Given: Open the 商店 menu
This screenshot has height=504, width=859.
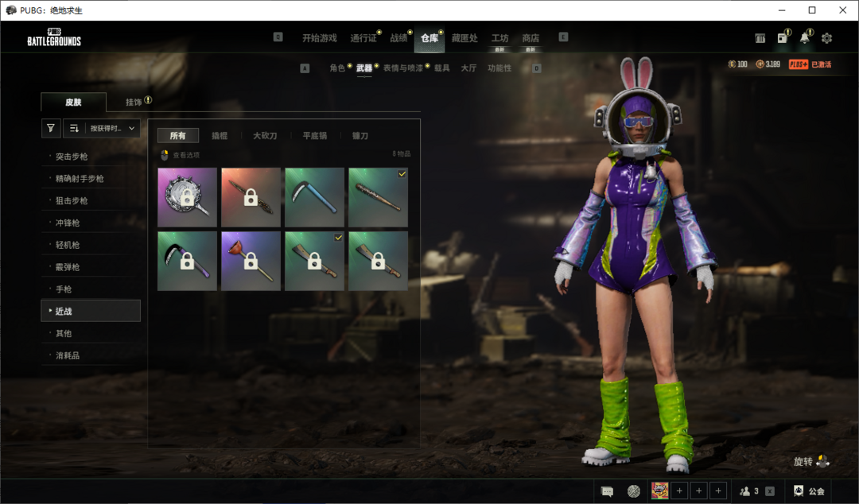Looking at the screenshot, I should click(531, 38).
